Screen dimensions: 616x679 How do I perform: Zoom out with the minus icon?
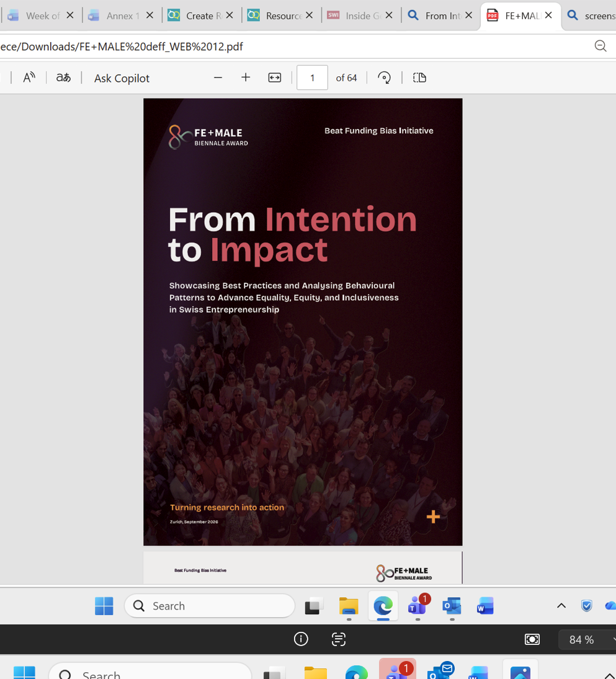pos(218,78)
